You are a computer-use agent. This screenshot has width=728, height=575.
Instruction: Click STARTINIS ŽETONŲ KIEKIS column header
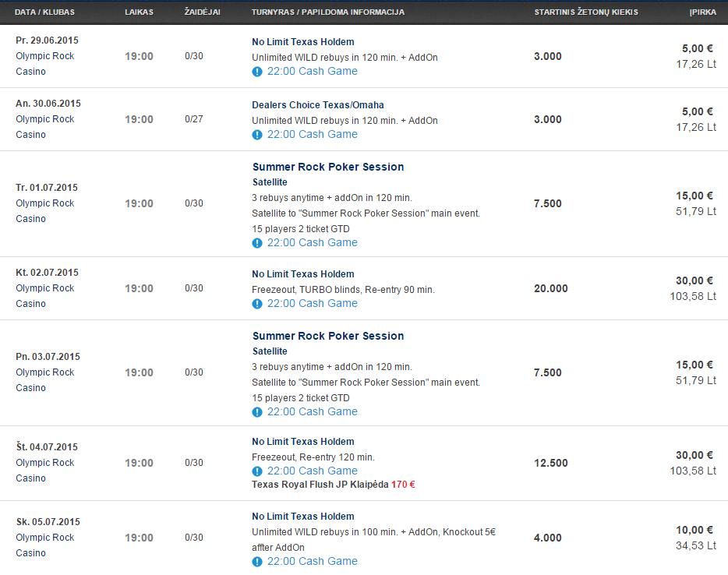(x=586, y=12)
